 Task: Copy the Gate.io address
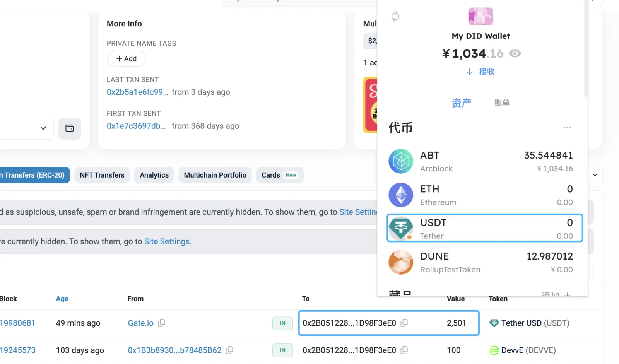162,323
